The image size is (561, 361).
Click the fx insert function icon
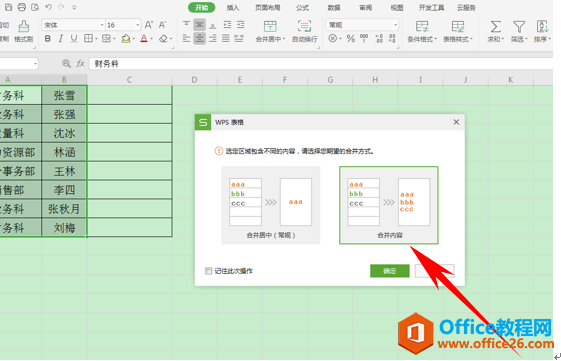[80, 64]
